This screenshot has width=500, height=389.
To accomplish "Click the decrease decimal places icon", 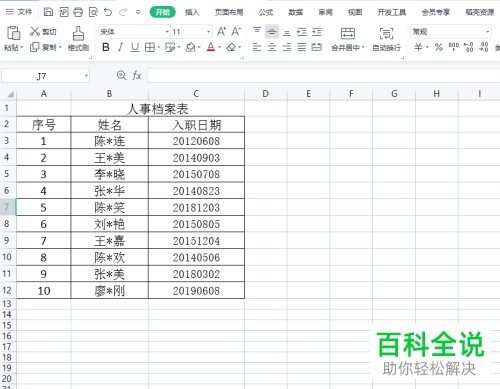I will click(484, 47).
